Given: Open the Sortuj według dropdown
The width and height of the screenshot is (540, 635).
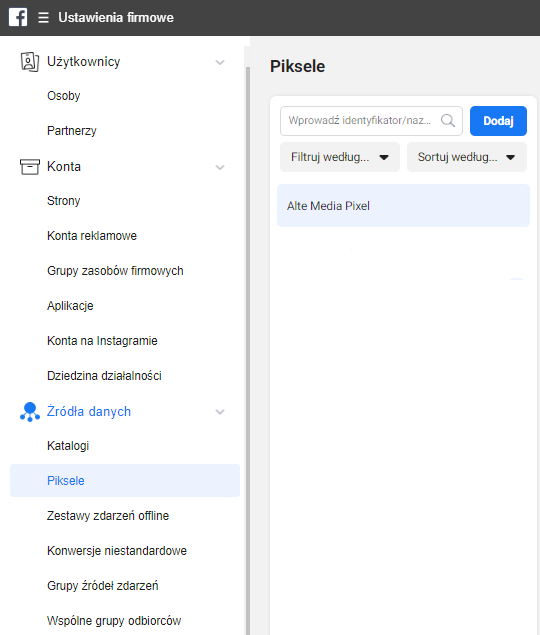Looking at the screenshot, I should point(467,157).
